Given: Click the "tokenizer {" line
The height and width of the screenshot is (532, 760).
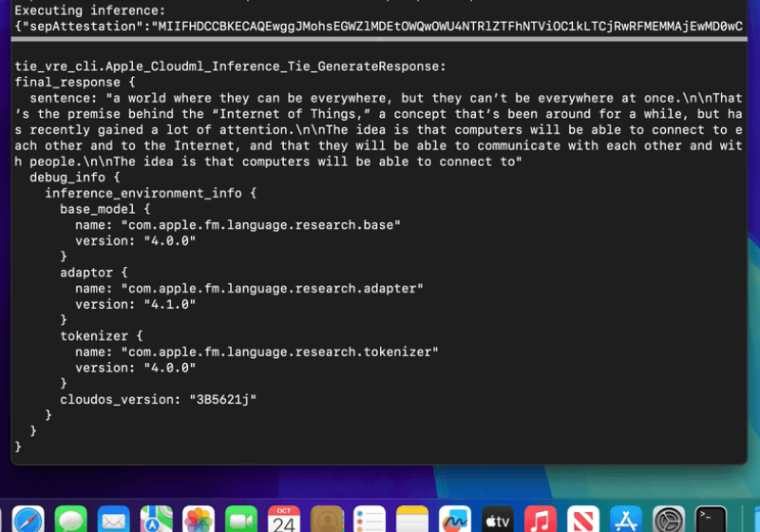Looking at the screenshot, I should click(102, 336).
